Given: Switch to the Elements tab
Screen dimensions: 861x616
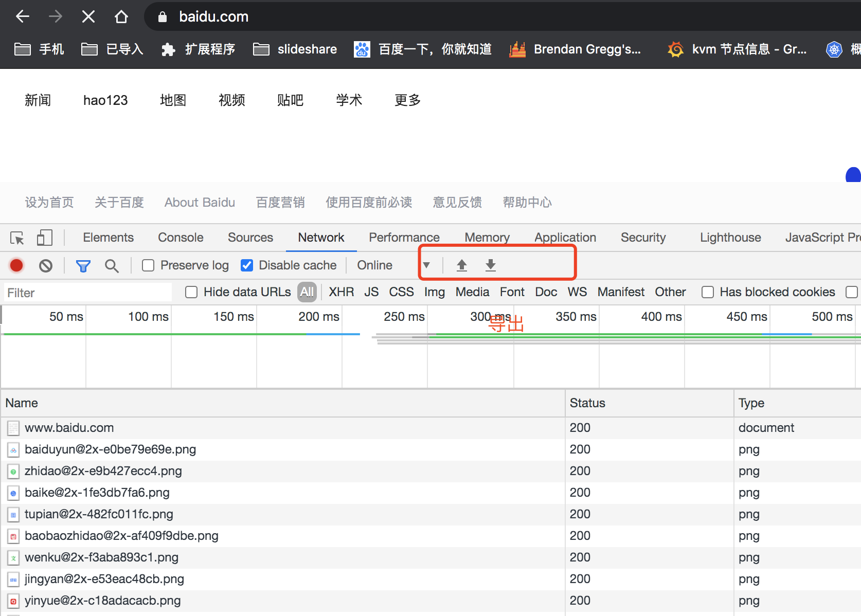Looking at the screenshot, I should coord(109,238).
